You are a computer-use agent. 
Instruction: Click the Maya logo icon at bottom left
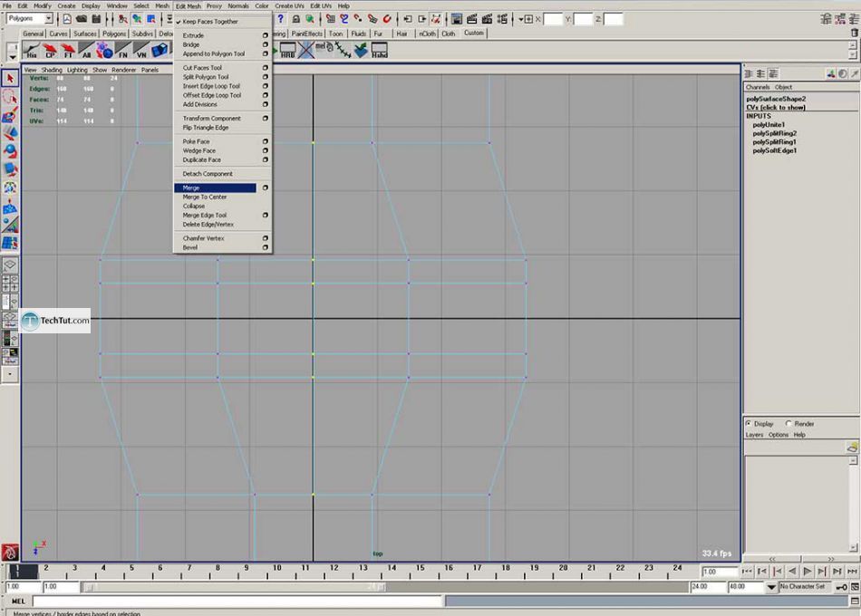pos(10,552)
